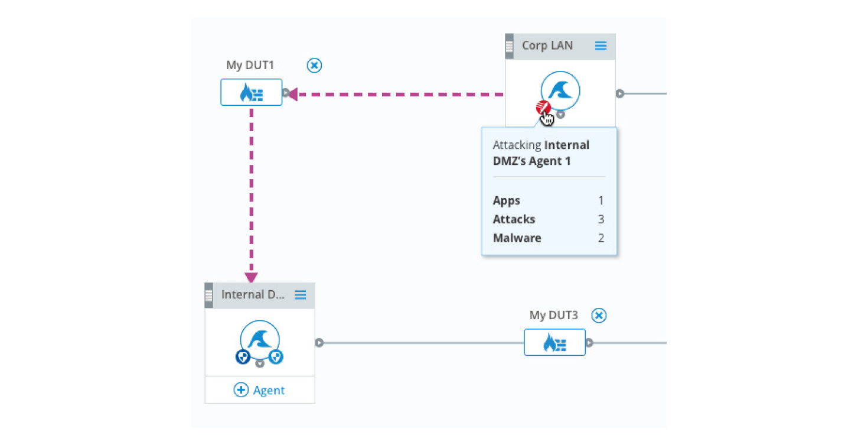Click the red attack badge on Corp LAN agent
This screenshot has width=868, height=435.
pos(543,108)
